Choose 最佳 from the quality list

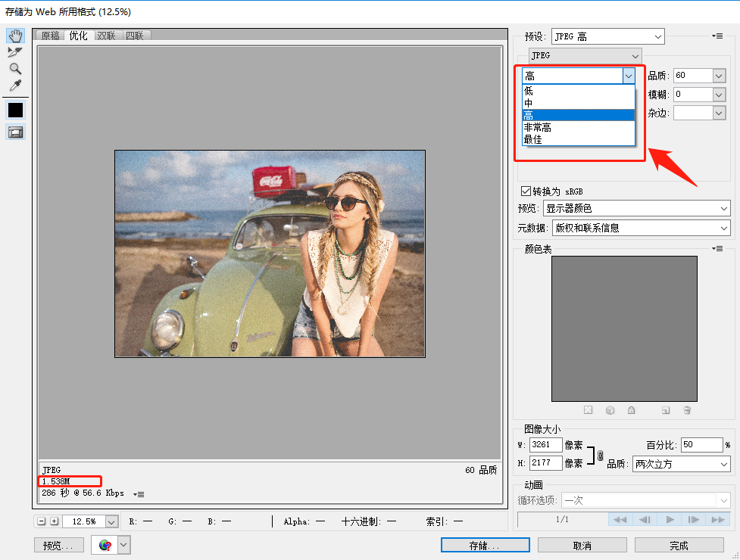tap(533, 139)
